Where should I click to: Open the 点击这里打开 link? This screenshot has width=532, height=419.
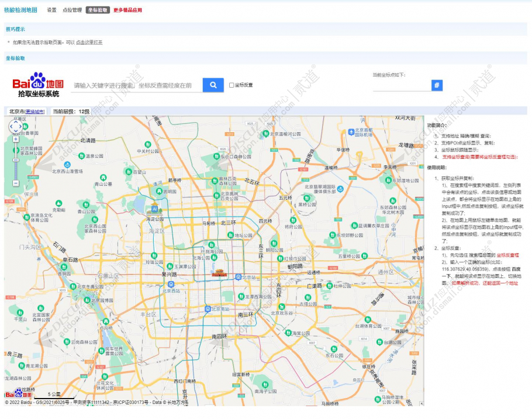coord(89,43)
